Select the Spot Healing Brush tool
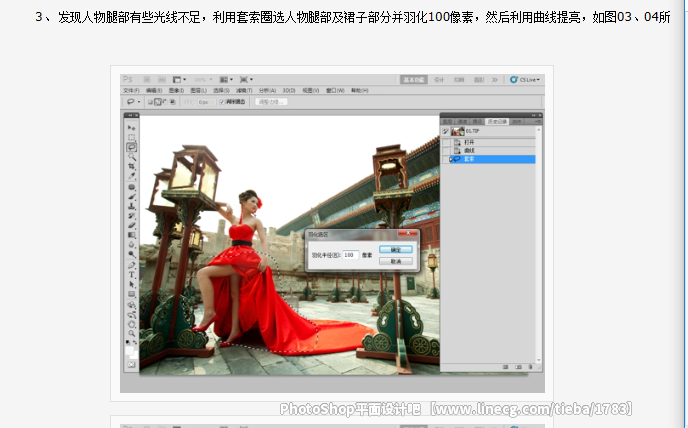688x428 pixels. [131, 187]
